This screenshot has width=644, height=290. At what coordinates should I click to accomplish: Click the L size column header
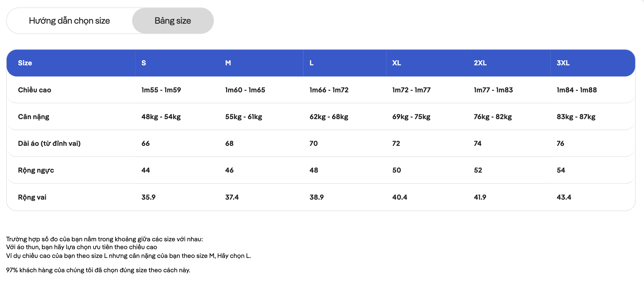pyautogui.click(x=312, y=63)
